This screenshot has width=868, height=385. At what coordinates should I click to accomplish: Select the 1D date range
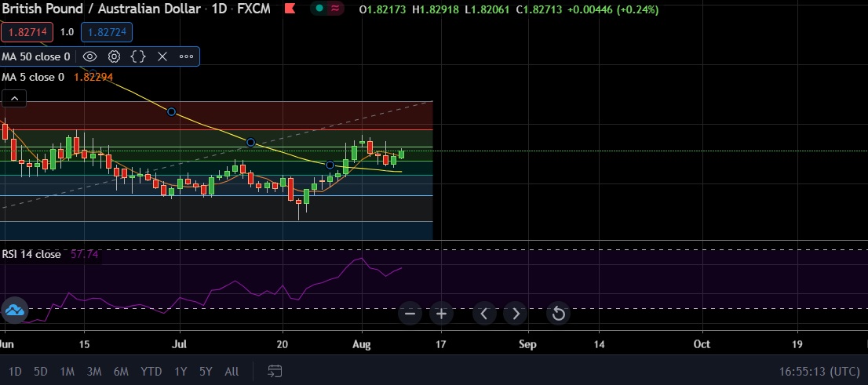click(15, 371)
